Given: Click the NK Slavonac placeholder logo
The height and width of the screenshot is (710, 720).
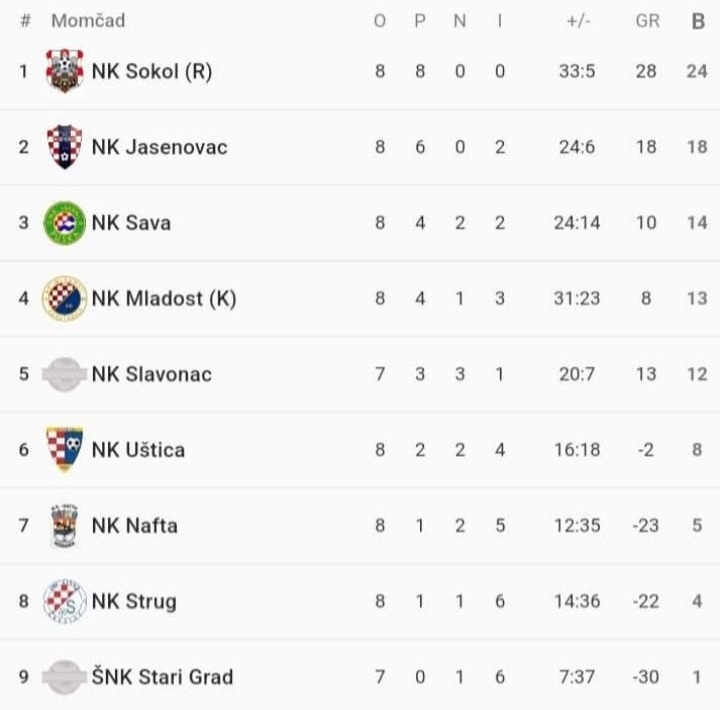Looking at the screenshot, I should tap(65, 374).
